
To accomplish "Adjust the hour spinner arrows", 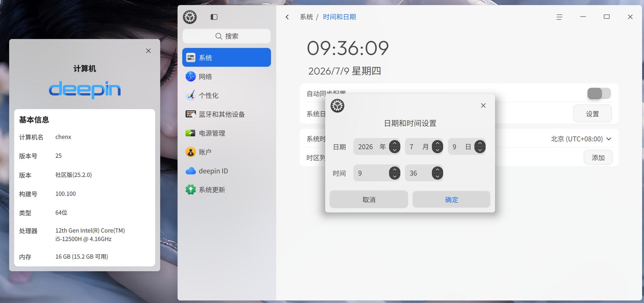I will 395,173.
